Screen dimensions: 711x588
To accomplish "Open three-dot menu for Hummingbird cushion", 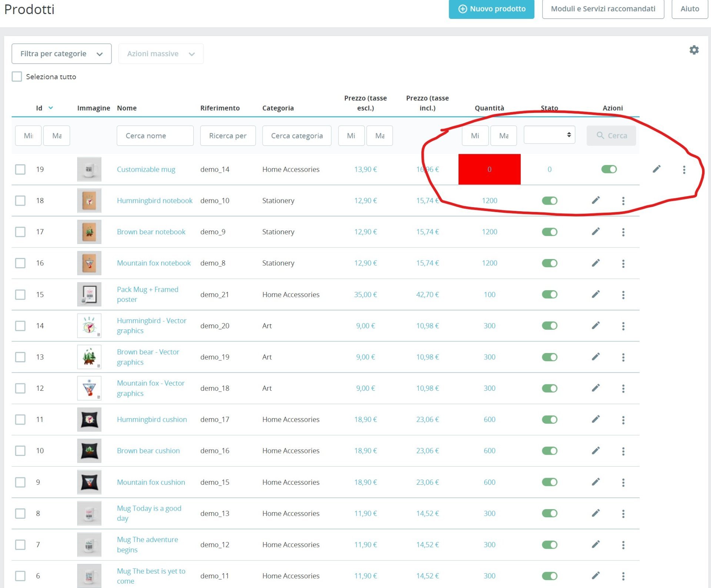I will pyautogui.click(x=623, y=420).
